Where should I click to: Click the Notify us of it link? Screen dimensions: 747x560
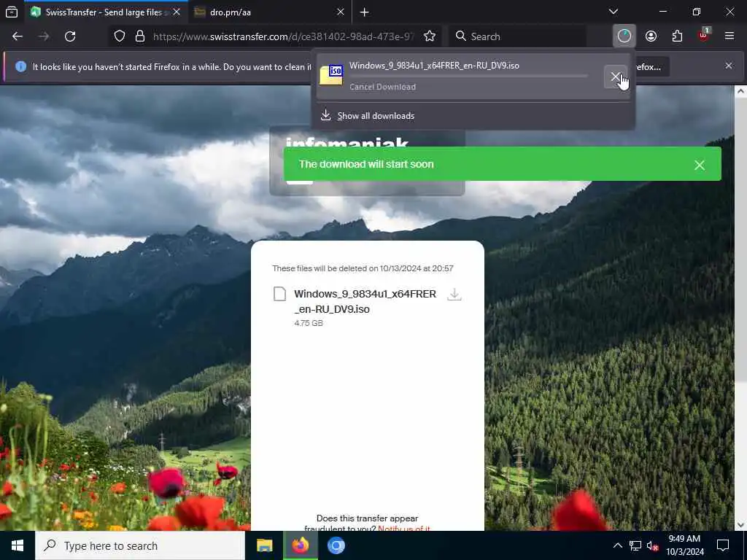(404, 528)
